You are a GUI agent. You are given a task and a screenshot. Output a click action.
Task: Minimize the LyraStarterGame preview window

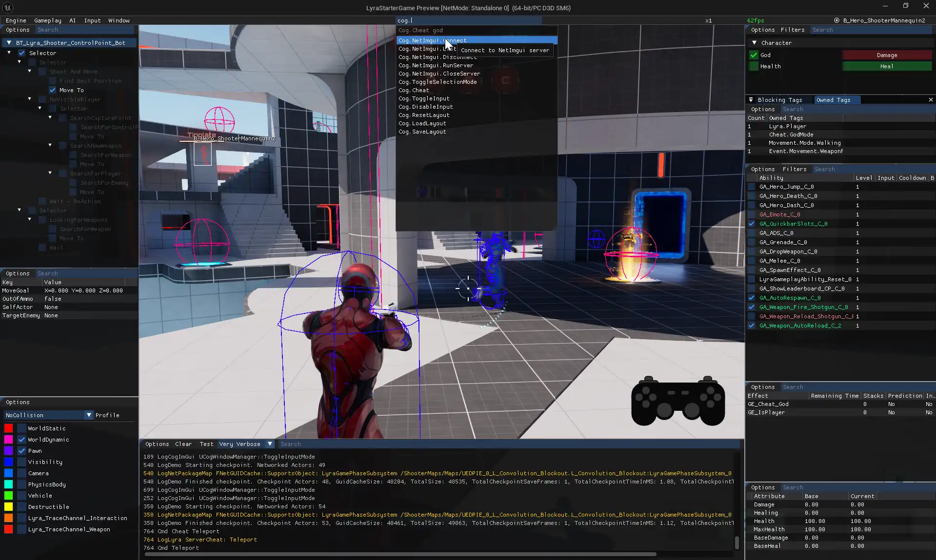pos(885,6)
